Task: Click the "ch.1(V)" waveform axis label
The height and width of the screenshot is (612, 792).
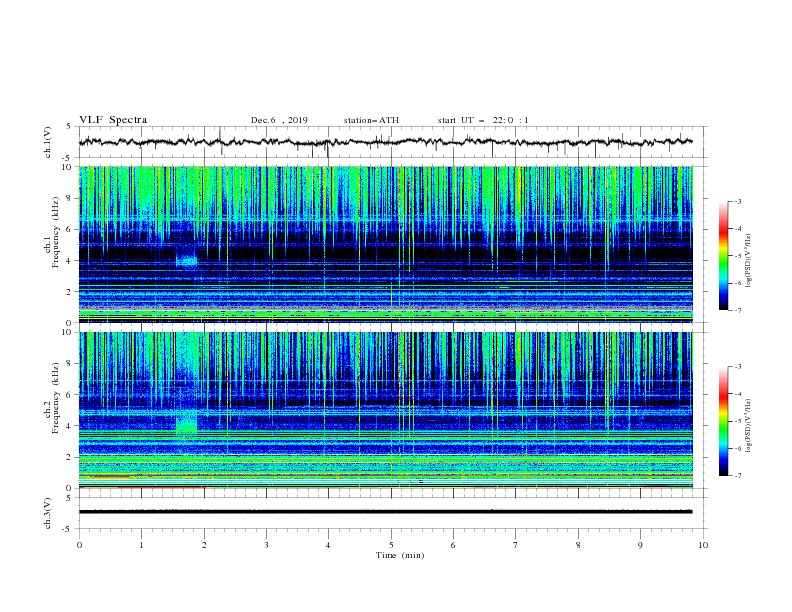Action: pyautogui.click(x=48, y=142)
